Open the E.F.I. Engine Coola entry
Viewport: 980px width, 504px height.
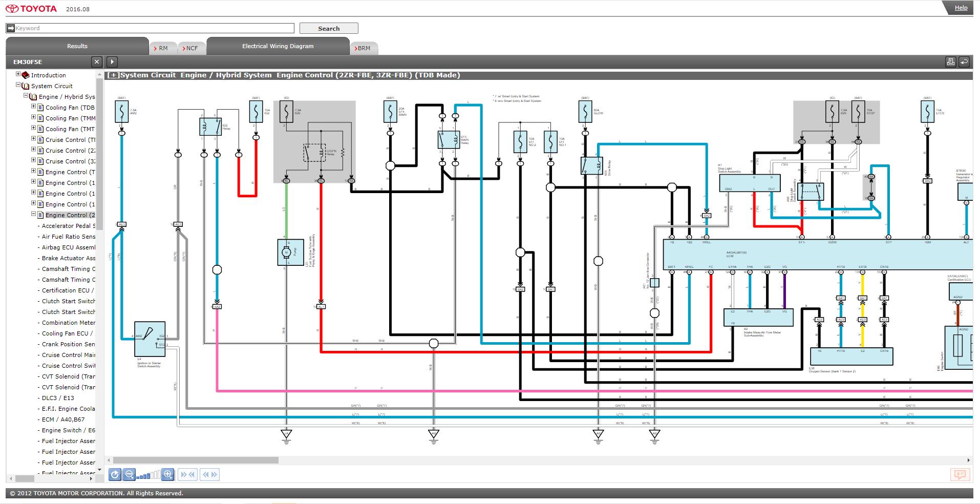[69, 409]
